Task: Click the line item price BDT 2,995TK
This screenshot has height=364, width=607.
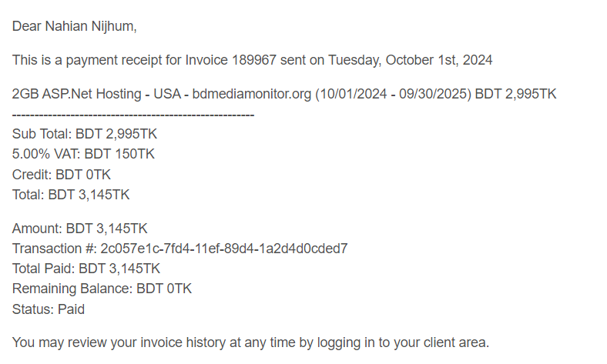Action: tap(515, 94)
